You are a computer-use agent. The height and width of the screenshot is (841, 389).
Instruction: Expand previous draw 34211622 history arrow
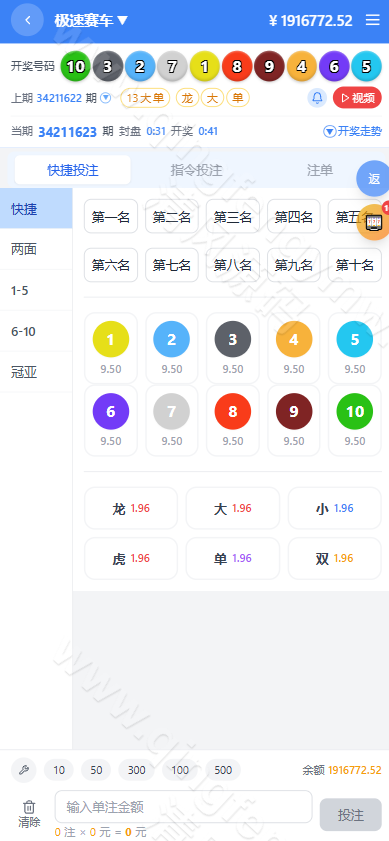[106, 98]
